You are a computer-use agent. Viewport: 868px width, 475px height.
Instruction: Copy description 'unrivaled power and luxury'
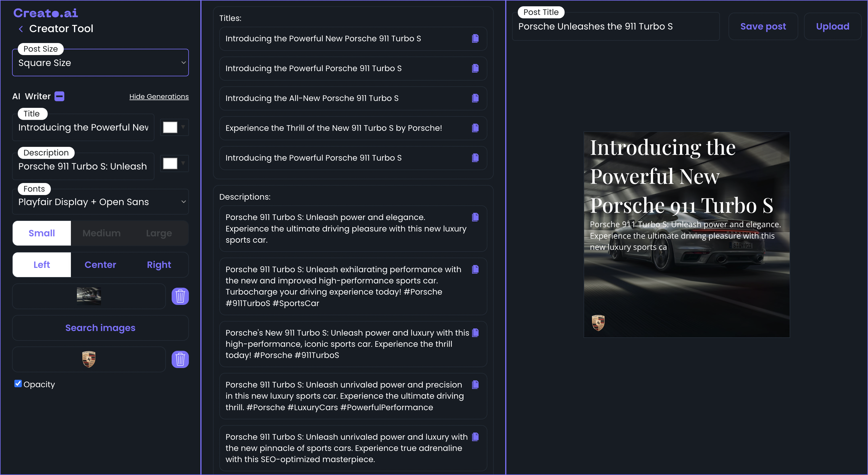click(475, 437)
